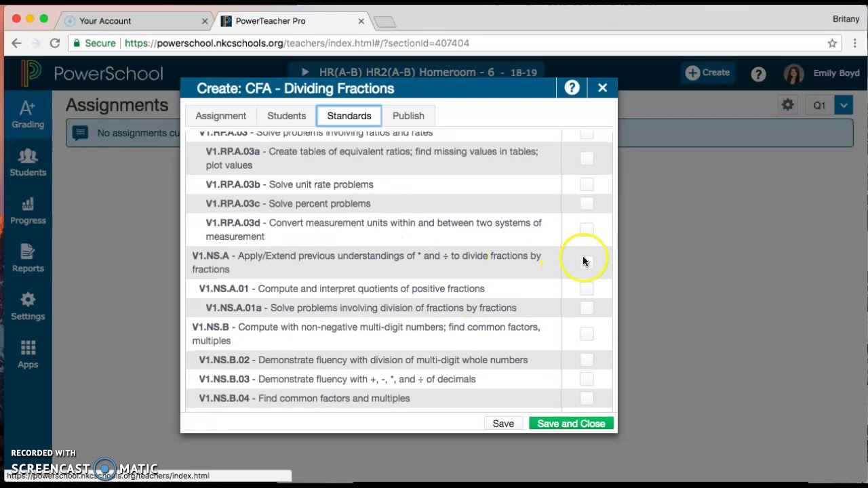This screenshot has width=868, height=488.
Task: Open the Grading section in sidebar
Action: [x=28, y=115]
